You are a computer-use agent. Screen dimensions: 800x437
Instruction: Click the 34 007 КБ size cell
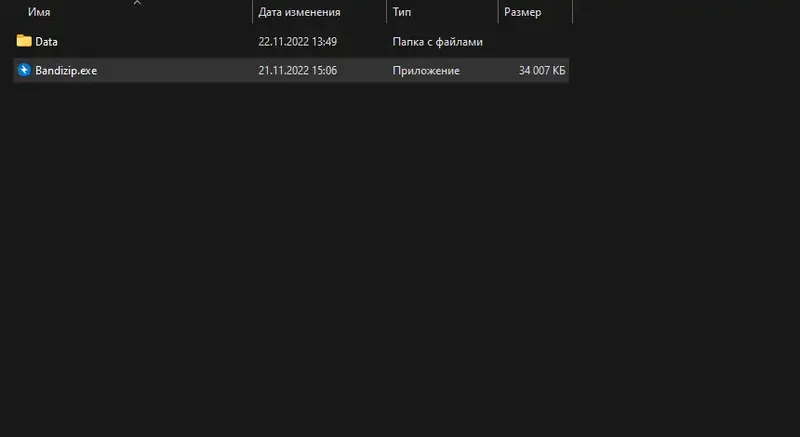[x=542, y=70]
